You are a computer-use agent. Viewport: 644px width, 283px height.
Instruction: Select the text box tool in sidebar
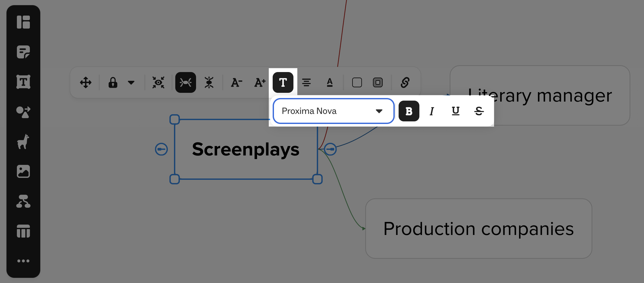tap(23, 82)
